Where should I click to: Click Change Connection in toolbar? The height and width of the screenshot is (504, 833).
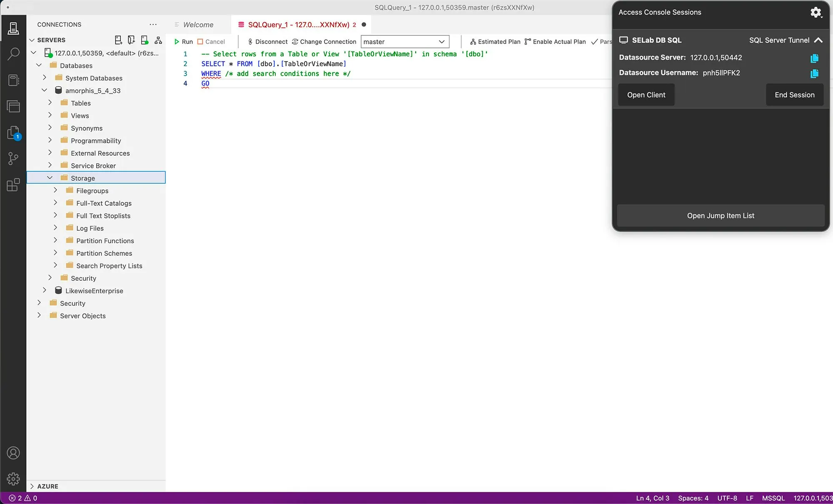point(324,42)
